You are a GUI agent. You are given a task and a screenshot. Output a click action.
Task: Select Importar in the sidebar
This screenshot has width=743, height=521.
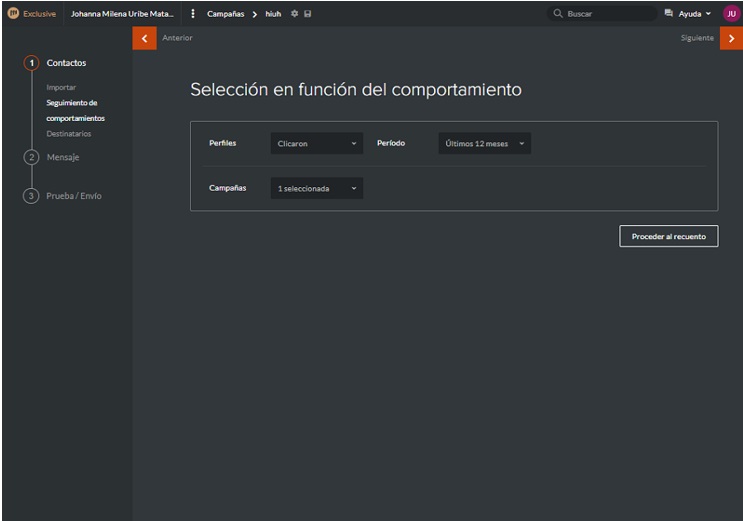(61, 88)
